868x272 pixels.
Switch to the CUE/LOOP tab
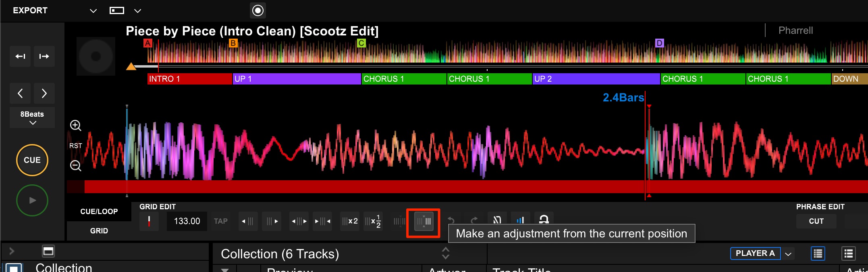99,212
